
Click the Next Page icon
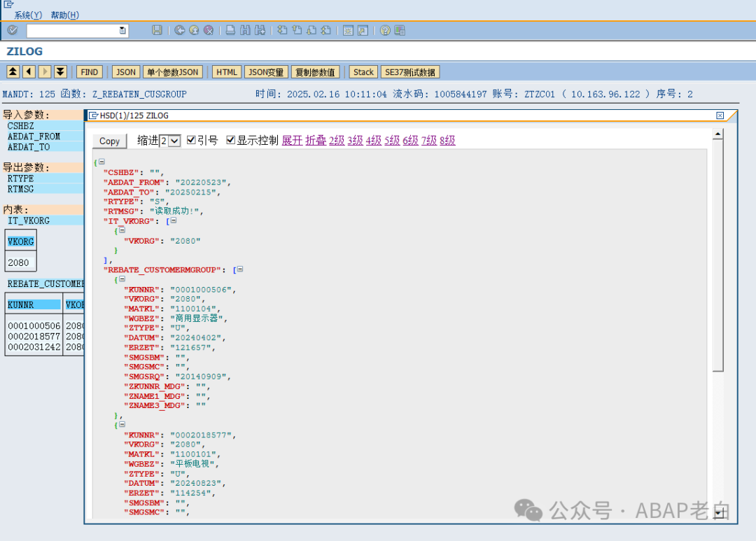point(311,30)
